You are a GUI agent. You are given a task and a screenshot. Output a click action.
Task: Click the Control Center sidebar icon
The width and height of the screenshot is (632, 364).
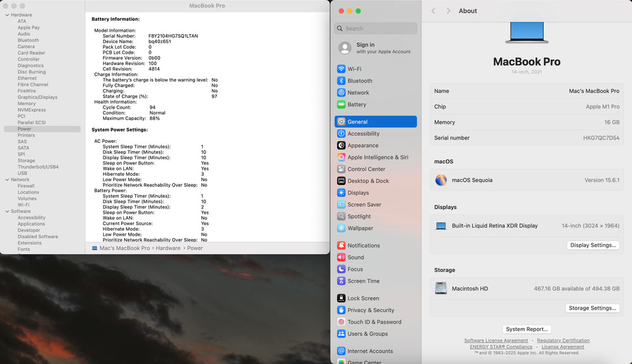pyautogui.click(x=341, y=169)
